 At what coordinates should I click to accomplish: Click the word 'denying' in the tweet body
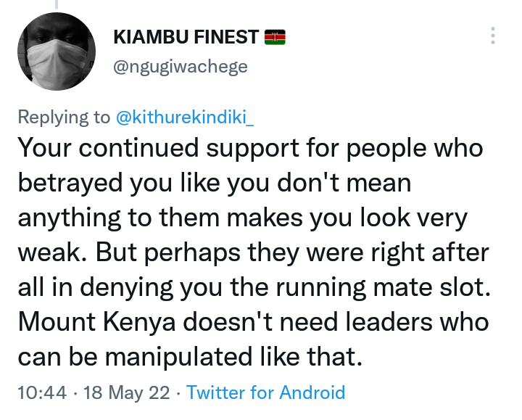[x=127, y=287]
